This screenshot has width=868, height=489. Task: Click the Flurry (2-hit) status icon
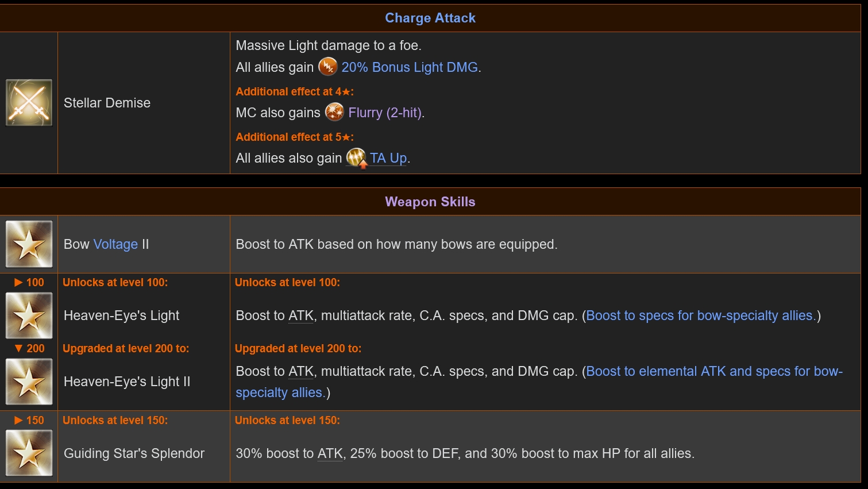pos(334,112)
